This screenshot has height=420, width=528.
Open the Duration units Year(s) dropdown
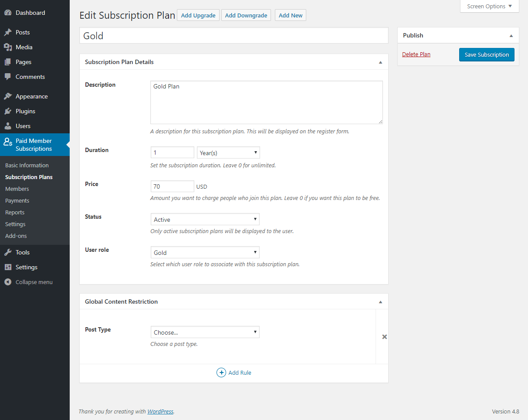(228, 152)
